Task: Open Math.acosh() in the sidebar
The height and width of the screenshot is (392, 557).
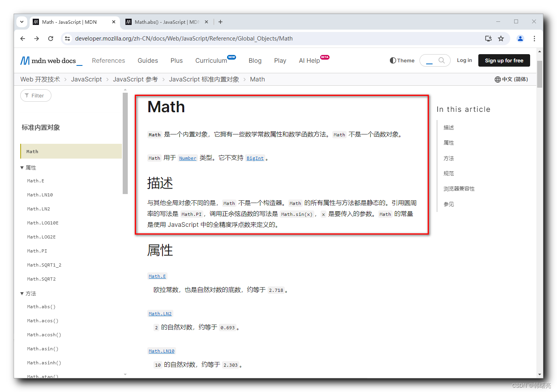Action: [44, 335]
